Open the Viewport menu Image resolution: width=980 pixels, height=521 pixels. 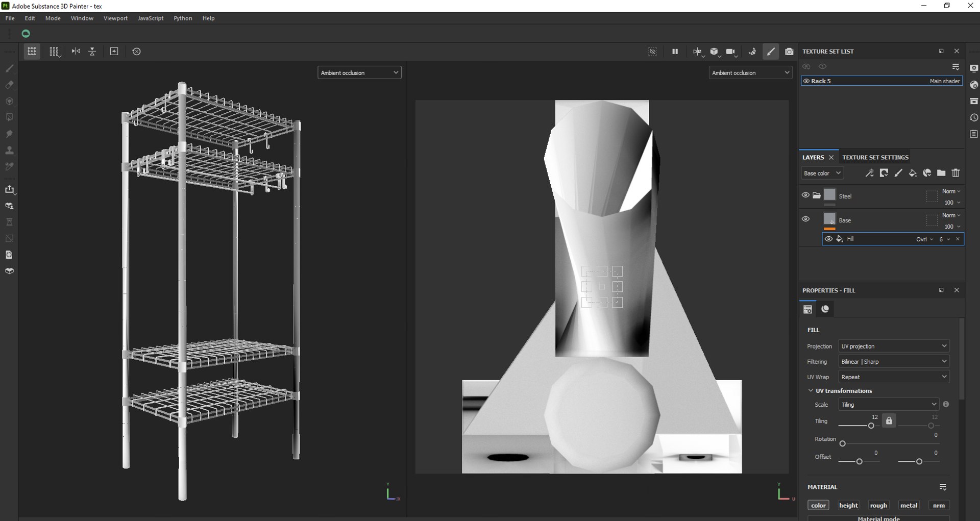click(115, 18)
